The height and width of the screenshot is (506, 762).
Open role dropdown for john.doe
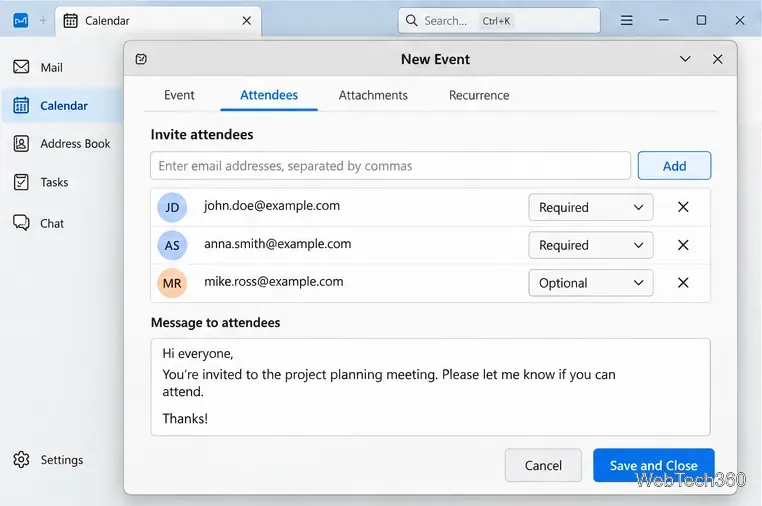[590, 208]
